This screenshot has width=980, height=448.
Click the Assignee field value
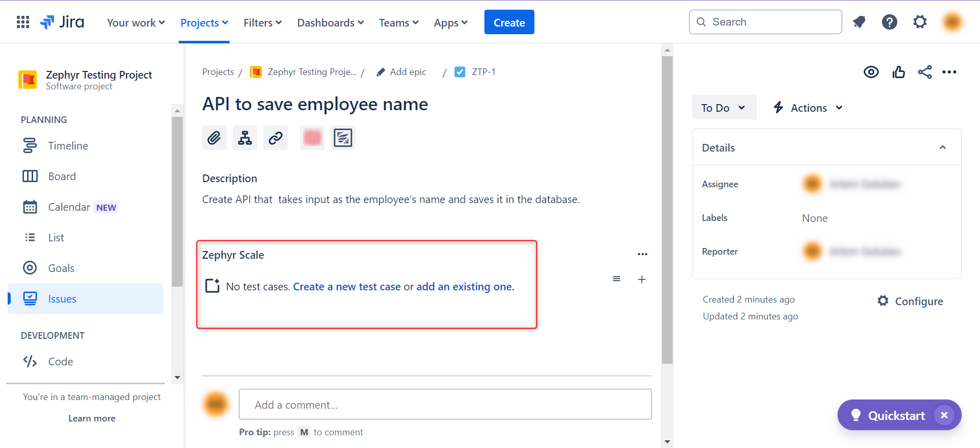click(851, 184)
